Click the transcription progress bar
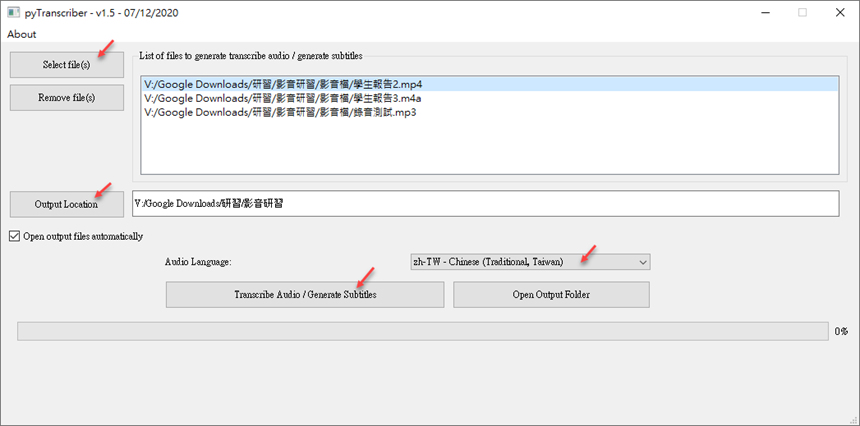Screen dimensions: 860x426 [422, 331]
